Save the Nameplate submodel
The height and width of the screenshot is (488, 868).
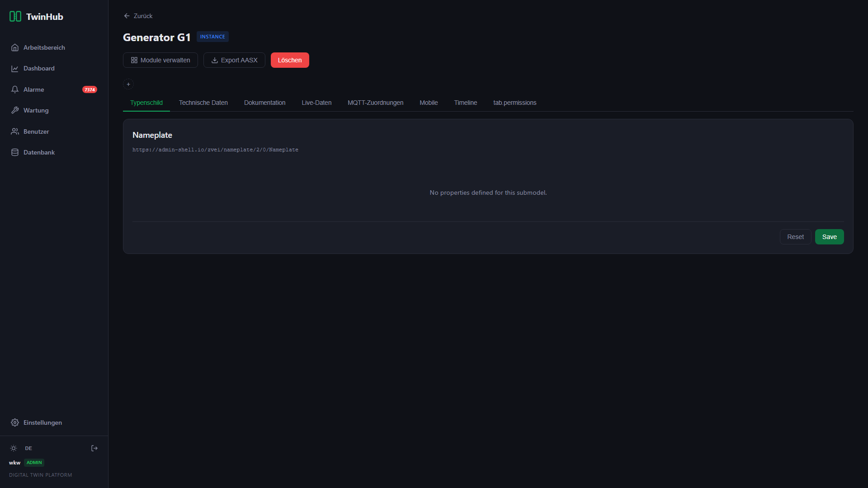pyautogui.click(x=829, y=237)
